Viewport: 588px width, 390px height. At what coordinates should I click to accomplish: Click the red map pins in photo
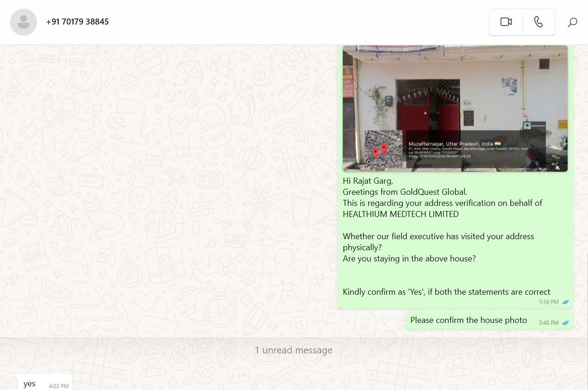[379, 150]
